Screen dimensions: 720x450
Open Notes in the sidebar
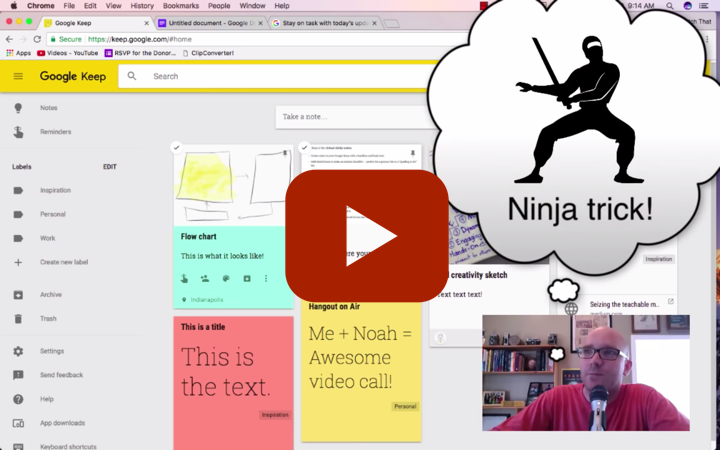pyautogui.click(x=49, y=108)
